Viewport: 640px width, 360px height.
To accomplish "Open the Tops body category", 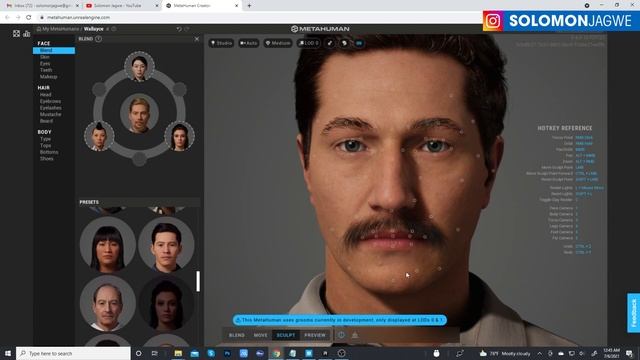I will (45, 146).
